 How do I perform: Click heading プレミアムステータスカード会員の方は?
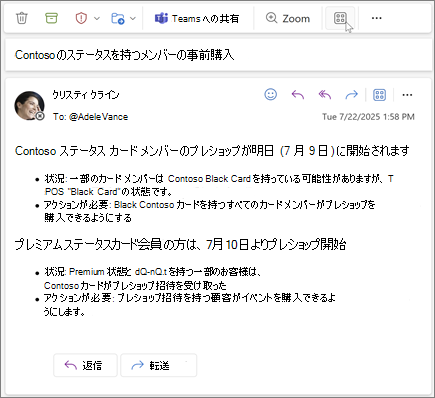click(x=180, y=245)
